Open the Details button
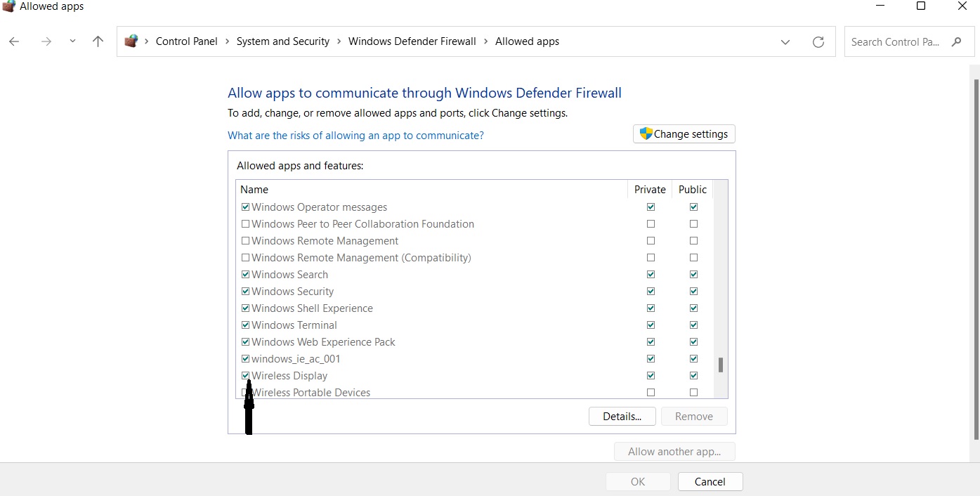The height and width of the screenshot is (496, 980). pyautogui.click(x=622, y=417)
